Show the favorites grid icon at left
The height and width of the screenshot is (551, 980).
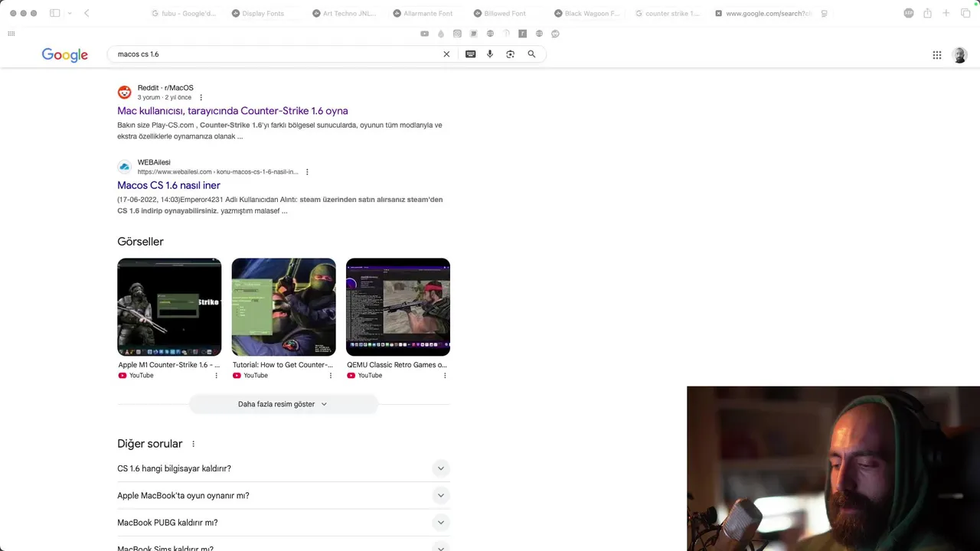pyautogui.click(x=11, y=34)
